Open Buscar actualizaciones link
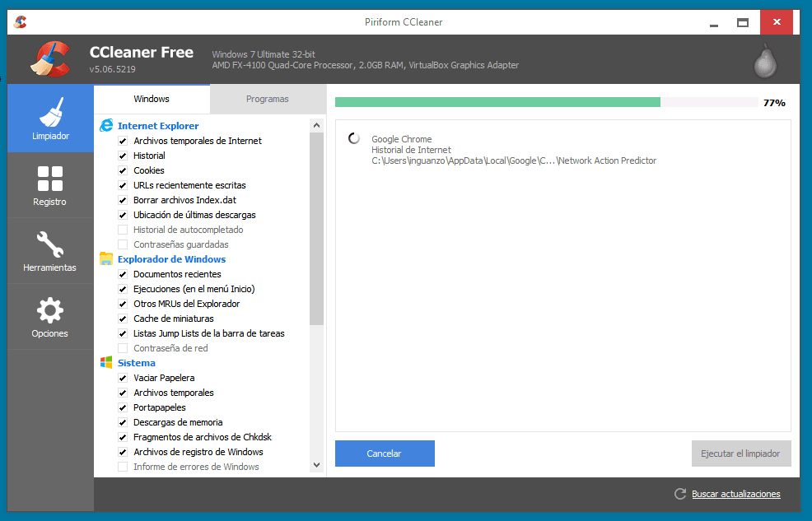Screen dimensions: 812x521 click(x=735, y=494)
